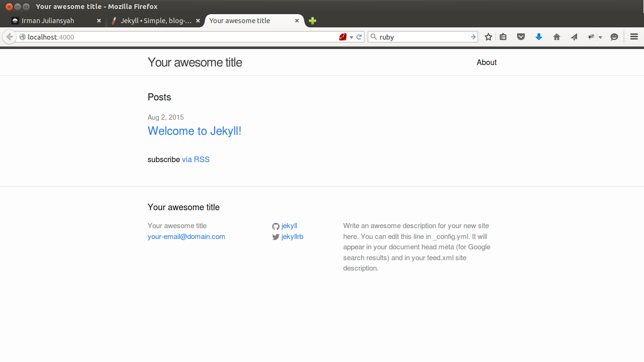Go to the browser home page
644x362 pixels.
pyautogui.click(x=557, y=37)
